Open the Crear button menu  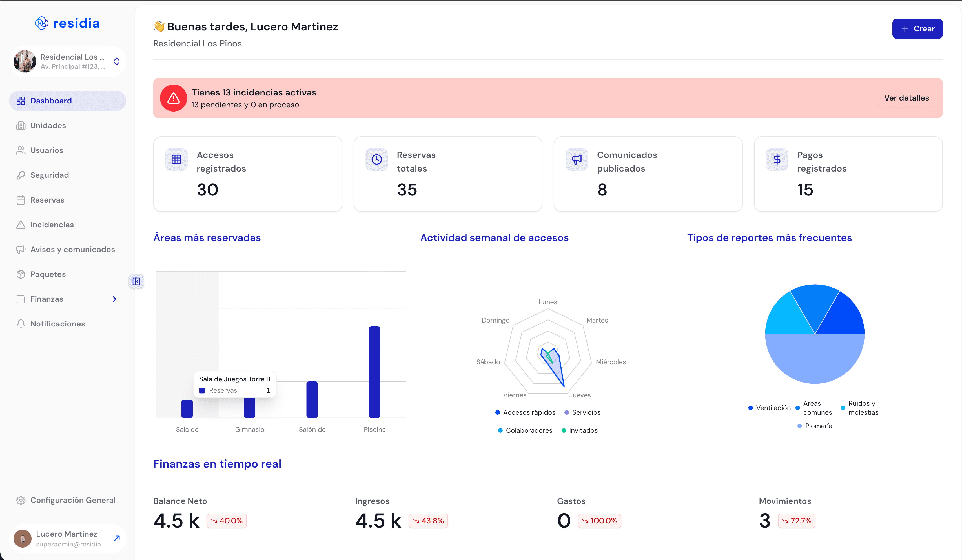pyautogui.click(x=917, y=29)
